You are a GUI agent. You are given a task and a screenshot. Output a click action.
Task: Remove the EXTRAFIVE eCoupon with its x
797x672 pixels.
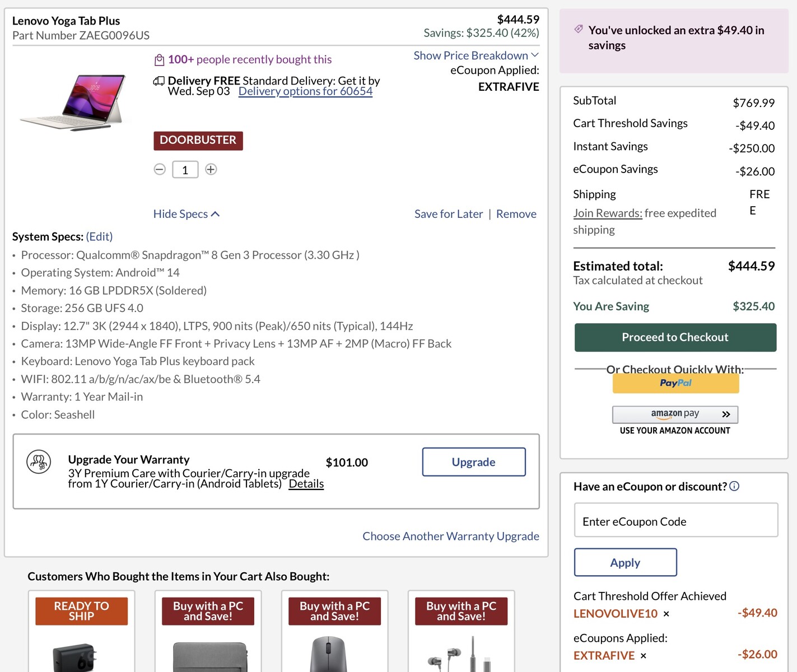(644, 656)
